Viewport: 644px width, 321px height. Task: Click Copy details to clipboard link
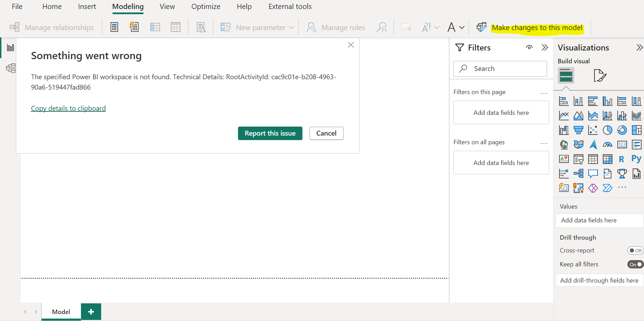pos(68,108)
